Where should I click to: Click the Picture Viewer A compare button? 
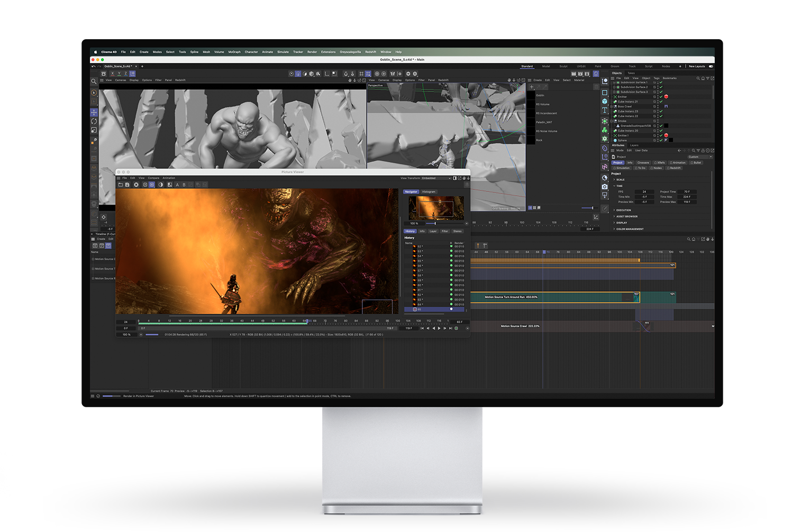177,185
